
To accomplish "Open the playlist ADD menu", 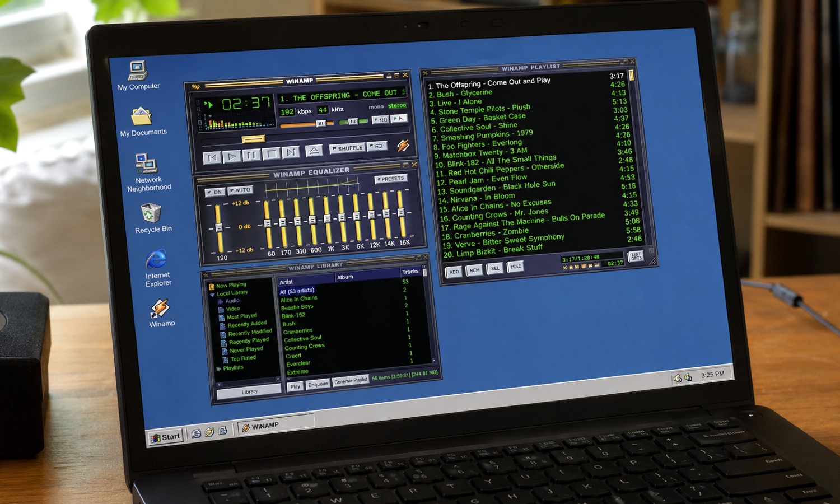I will pos(454,272).
